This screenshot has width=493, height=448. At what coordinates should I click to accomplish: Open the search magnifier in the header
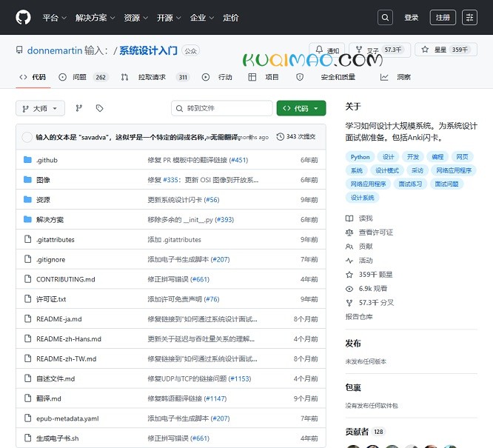[x=385, y=18]
